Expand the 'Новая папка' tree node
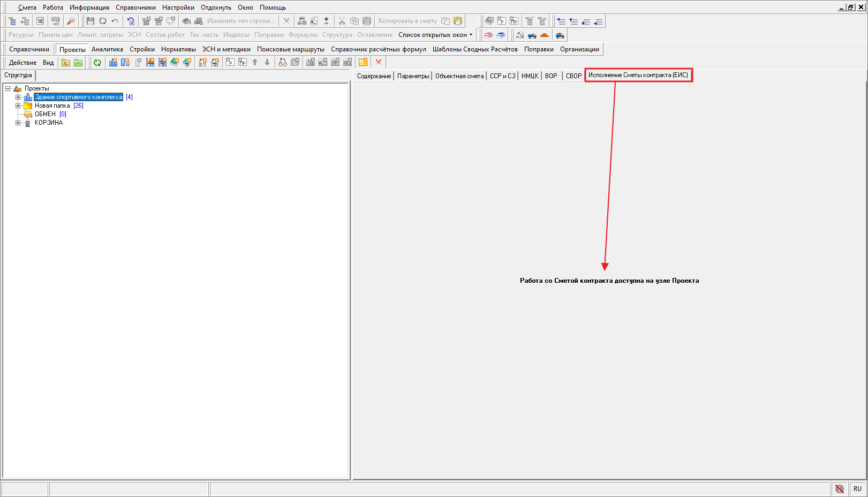The height and width of the screenshot is (497, 868). (x=18, y=106)
